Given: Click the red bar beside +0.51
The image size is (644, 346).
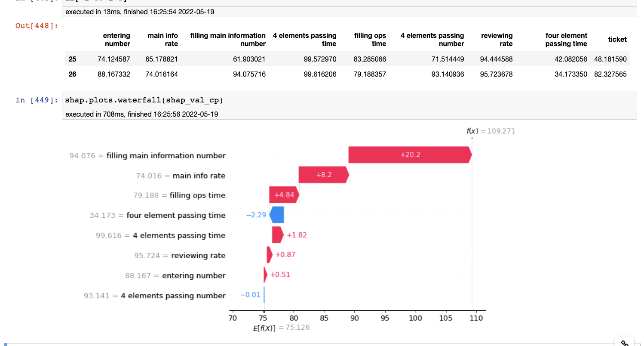Looking at the screenshot, I should [x=266, y=275].
